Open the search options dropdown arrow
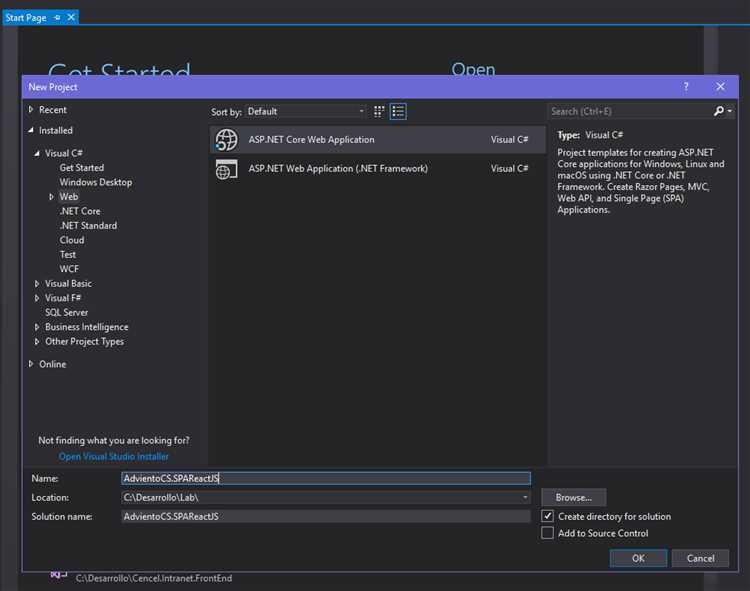The height and width of the screenshot is (591, 750). click(x=729, y=111)
